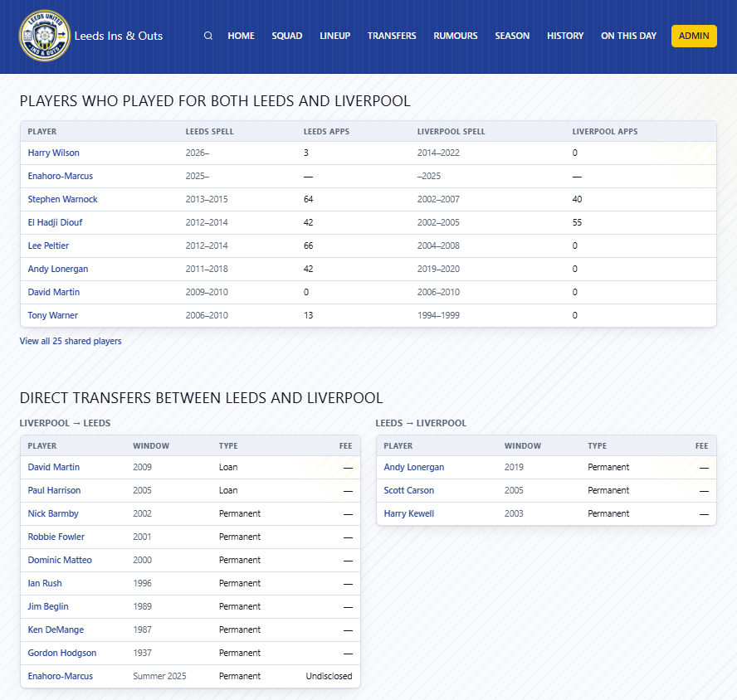Click Stephen Warnock's Leeds spell 2013–2015
Image resolution: width=737 pixels, height=700 pixels.
click(x=207, y=199)
